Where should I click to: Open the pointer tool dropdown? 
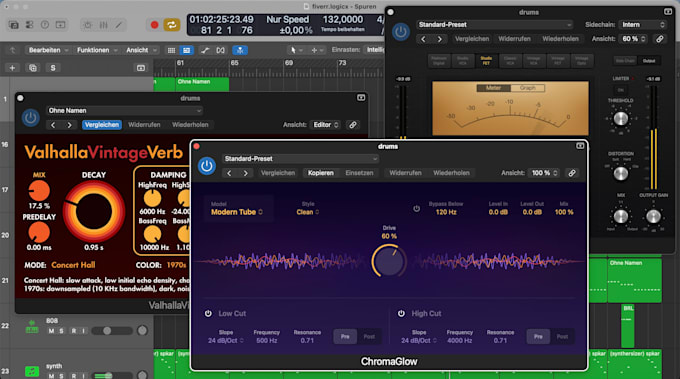point(296,50)
